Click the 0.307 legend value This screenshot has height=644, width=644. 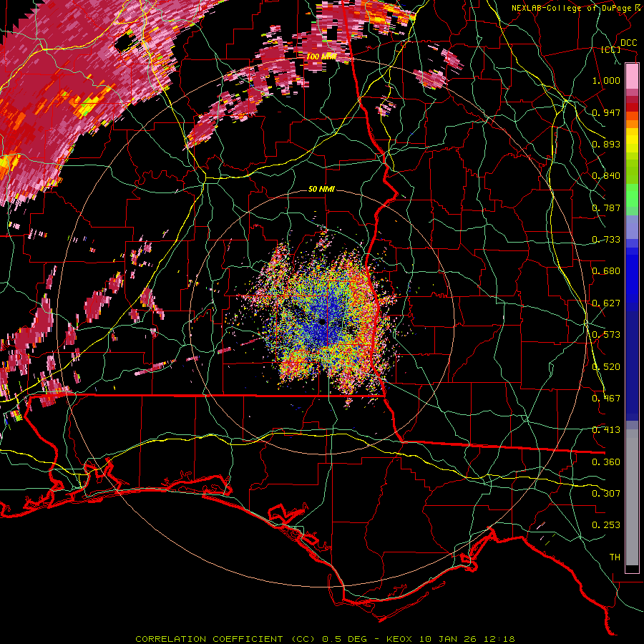click(x=606, y=494)
